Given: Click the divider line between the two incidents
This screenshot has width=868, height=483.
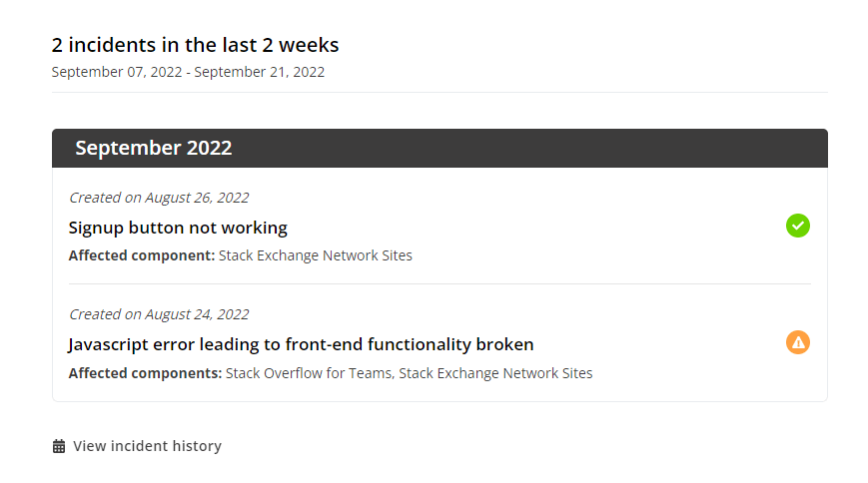Looking at the screenshot, I should point(440,283).
